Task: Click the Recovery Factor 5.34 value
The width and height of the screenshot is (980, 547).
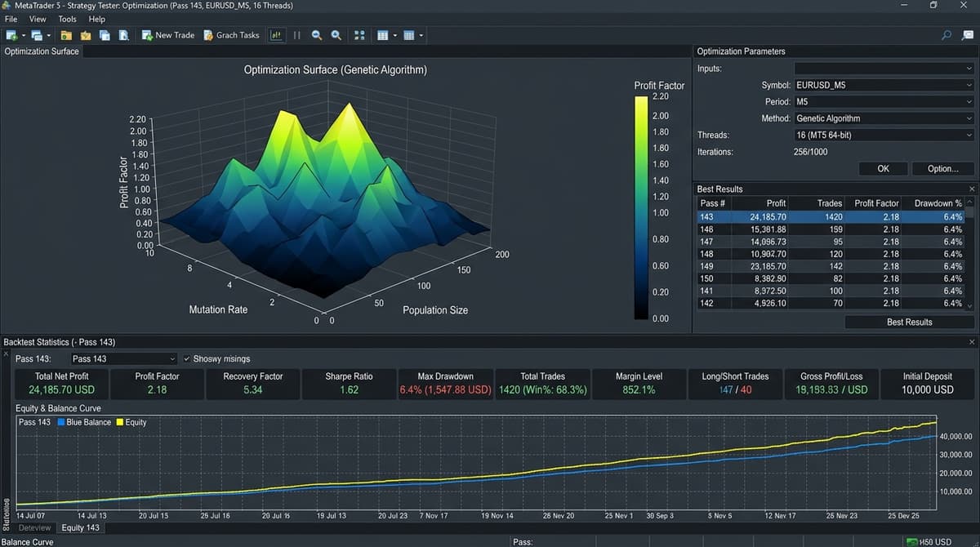Action: coord(253,390)
